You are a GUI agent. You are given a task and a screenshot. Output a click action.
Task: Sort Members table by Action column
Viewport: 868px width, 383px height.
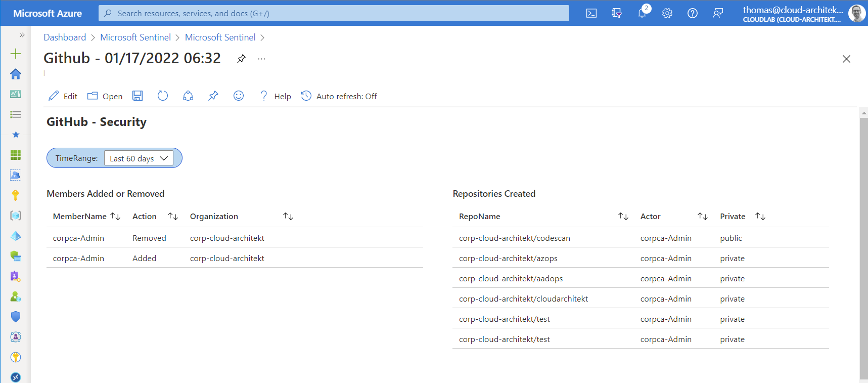(x=173, y=217)
